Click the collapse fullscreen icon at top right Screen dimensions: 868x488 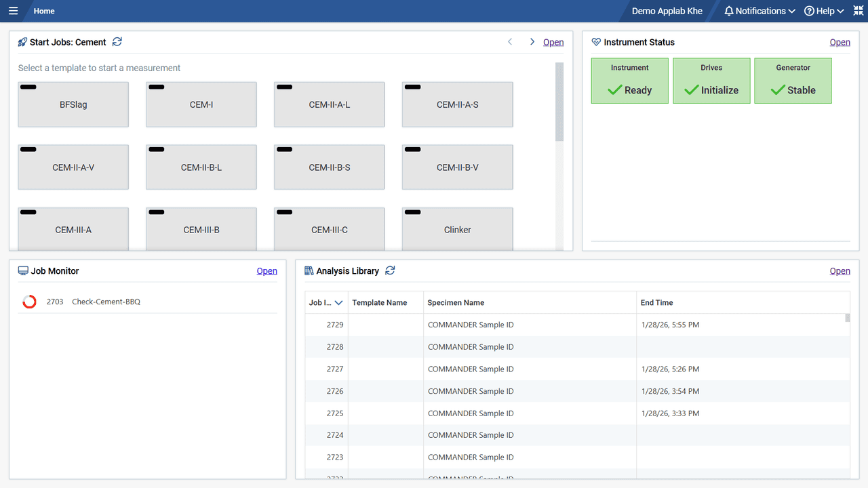(858, 11)
